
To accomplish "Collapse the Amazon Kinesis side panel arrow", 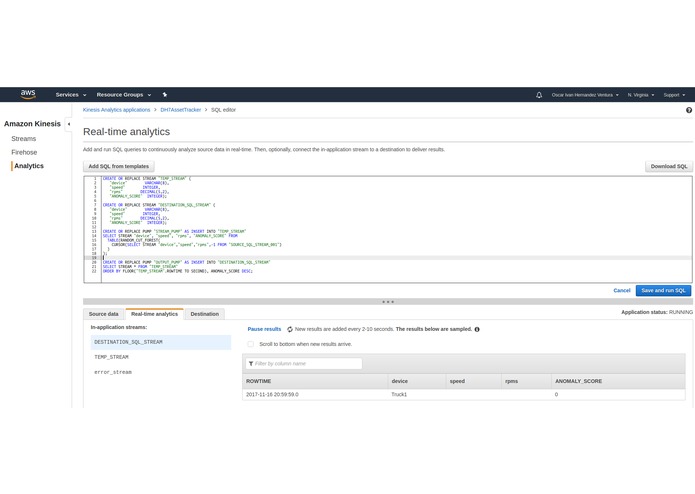I will tap(69, 124).
